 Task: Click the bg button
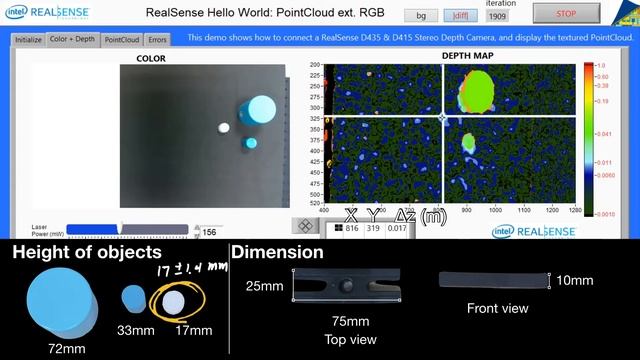(x=421, y=16)
